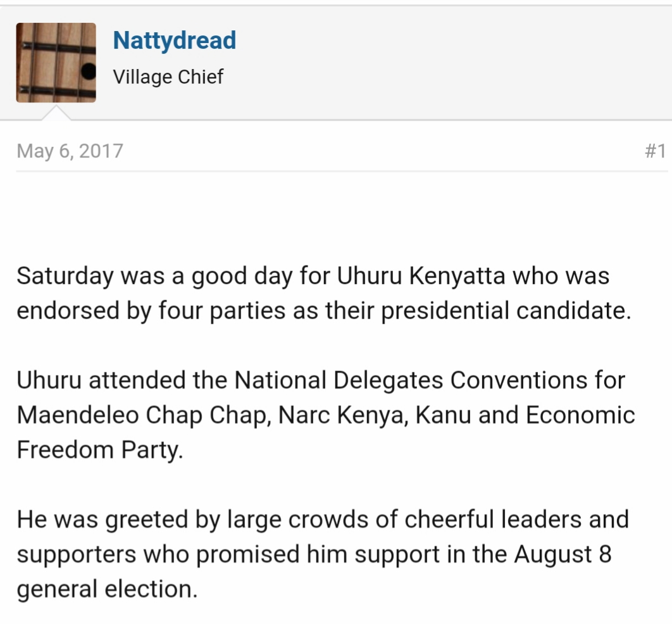Click the words "presidential candidate."
The height and width of the screenshot is (624, 672).
tap(506, 311)
